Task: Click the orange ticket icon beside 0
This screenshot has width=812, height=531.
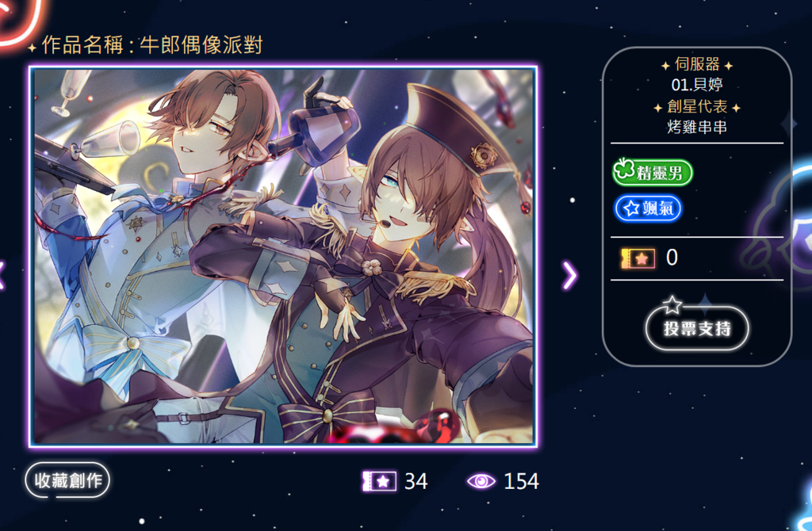Action: [638, 258]
